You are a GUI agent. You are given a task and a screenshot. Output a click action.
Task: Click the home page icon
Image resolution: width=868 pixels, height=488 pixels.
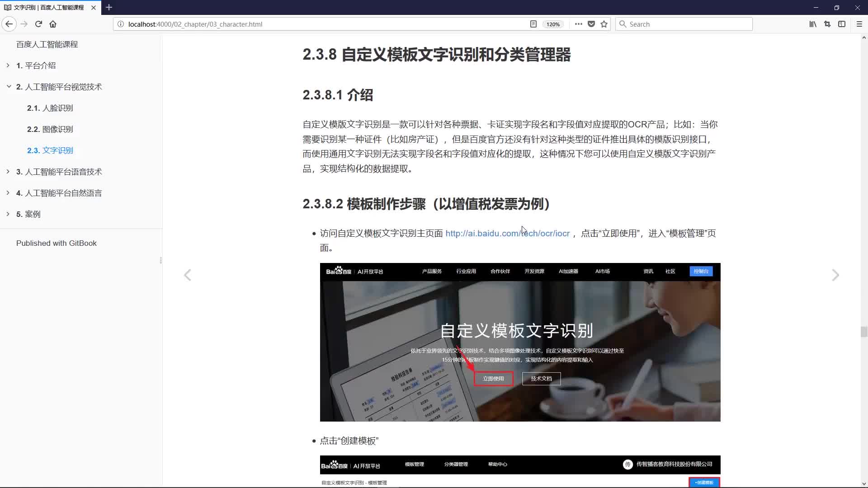click(x=53, y=24)
